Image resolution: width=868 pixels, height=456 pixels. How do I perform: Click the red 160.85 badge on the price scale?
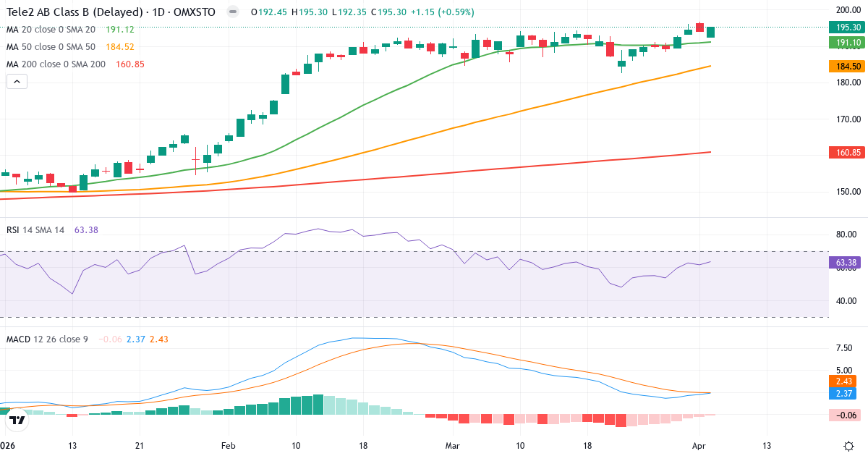point(846,152)
